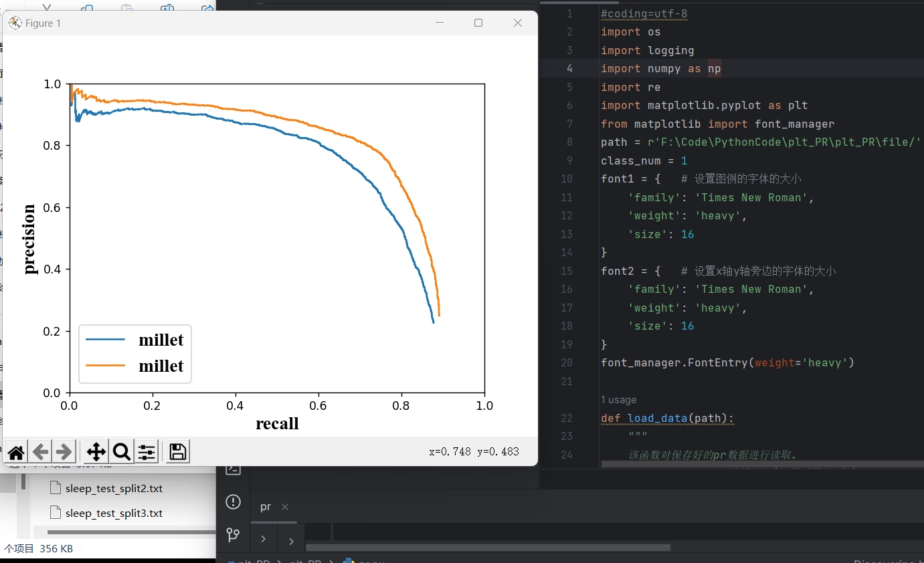Click line number 22 in gutter

click(x=567, y=418)
